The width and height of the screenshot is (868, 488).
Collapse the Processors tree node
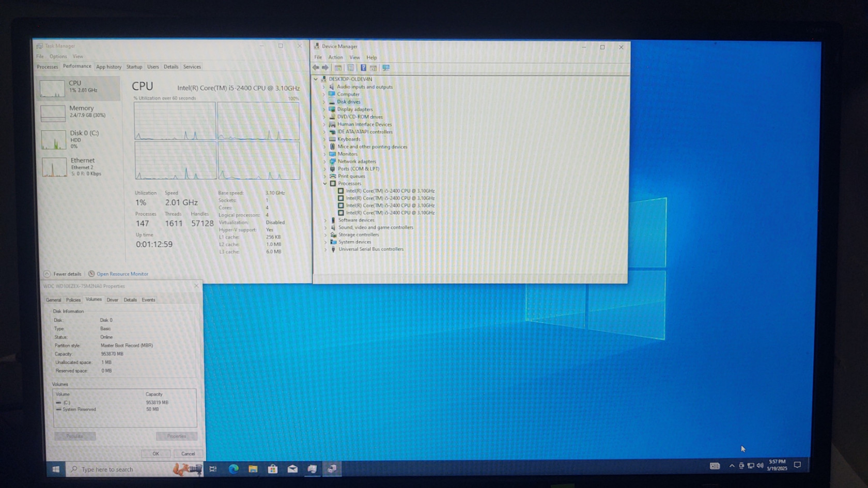pos(325,183)
